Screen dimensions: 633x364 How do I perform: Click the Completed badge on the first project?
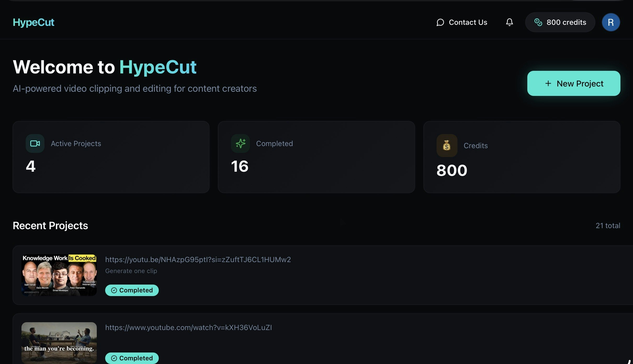(x=132, y=290)
